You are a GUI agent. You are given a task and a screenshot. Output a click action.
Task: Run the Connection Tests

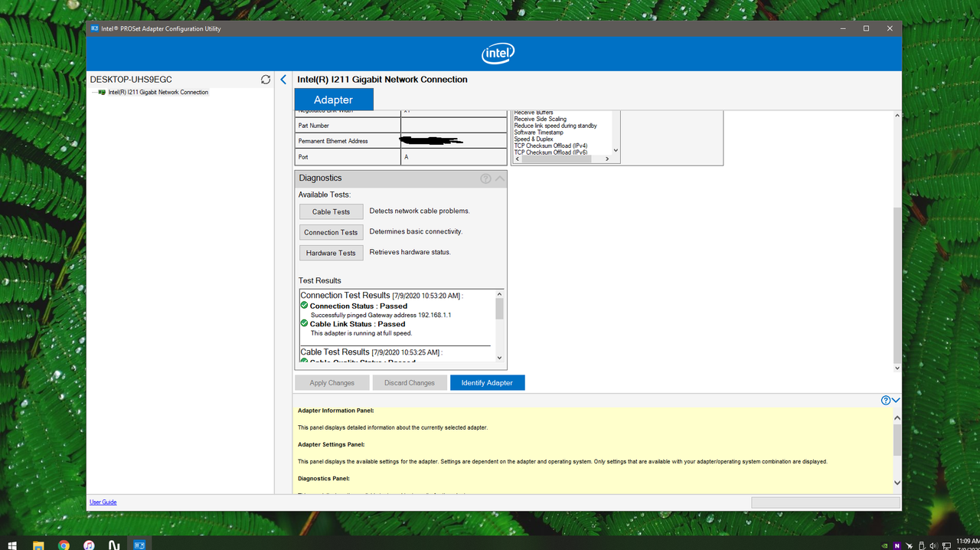(x=331, y=232)
